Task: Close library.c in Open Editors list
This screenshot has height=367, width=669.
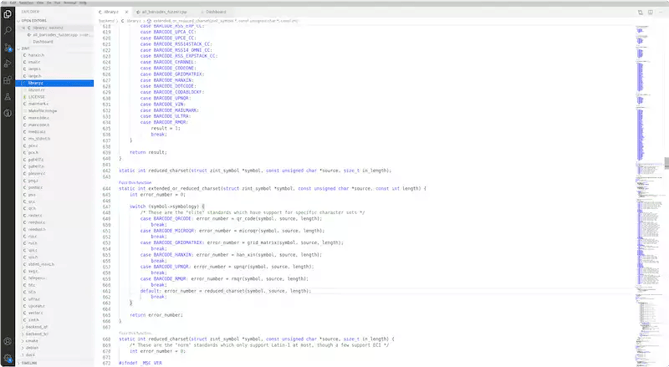Action: coord(23,28)
